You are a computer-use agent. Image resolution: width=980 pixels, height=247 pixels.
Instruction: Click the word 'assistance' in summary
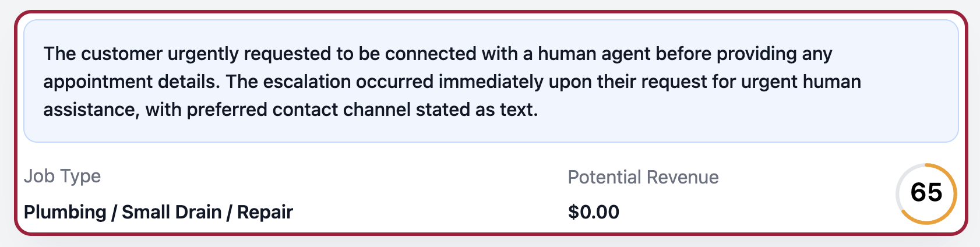90,110
